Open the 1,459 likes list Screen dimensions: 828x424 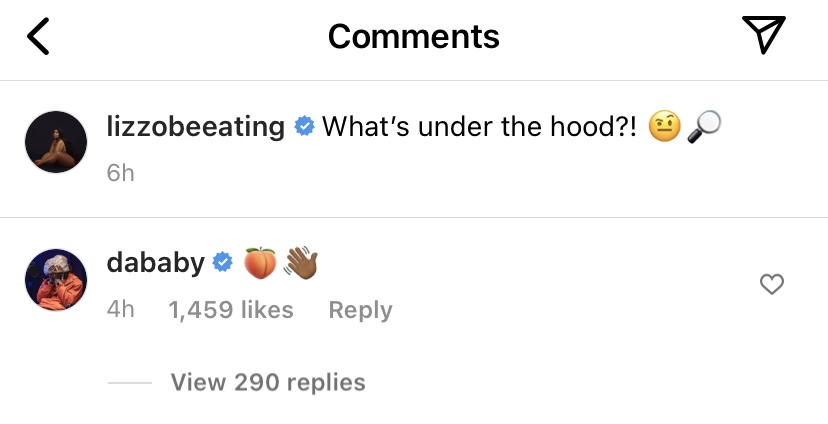pos(231,310)
